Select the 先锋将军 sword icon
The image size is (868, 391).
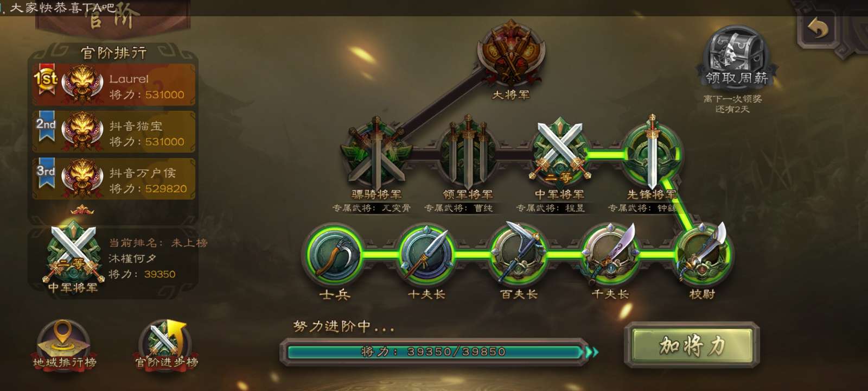(x=652, y=152)
